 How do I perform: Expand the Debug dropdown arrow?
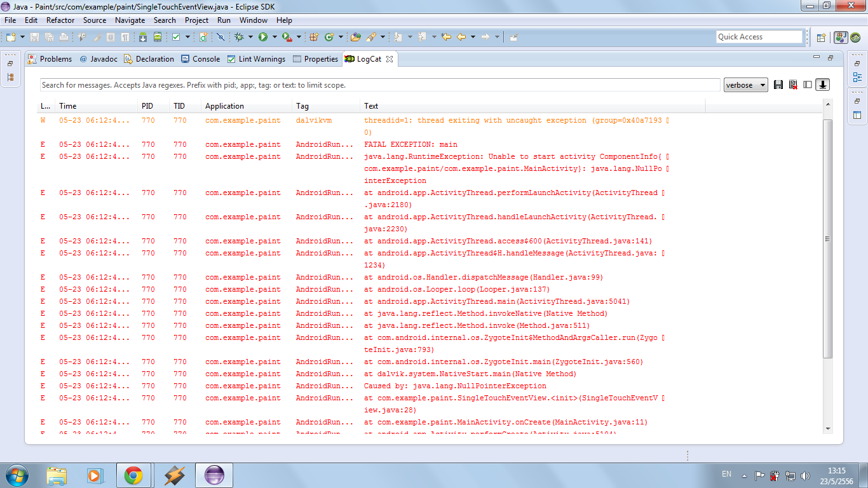(250, 37)
